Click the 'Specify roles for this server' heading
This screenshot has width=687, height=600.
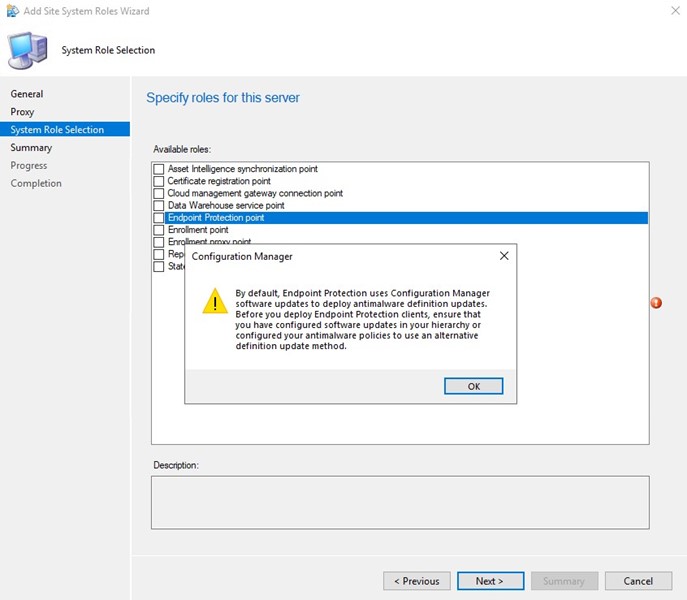[x=223, y=98]
